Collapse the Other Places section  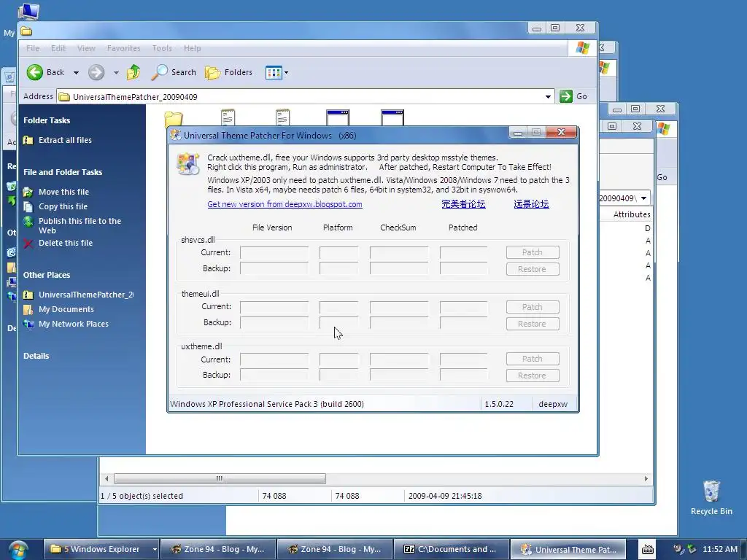(47, 275)
